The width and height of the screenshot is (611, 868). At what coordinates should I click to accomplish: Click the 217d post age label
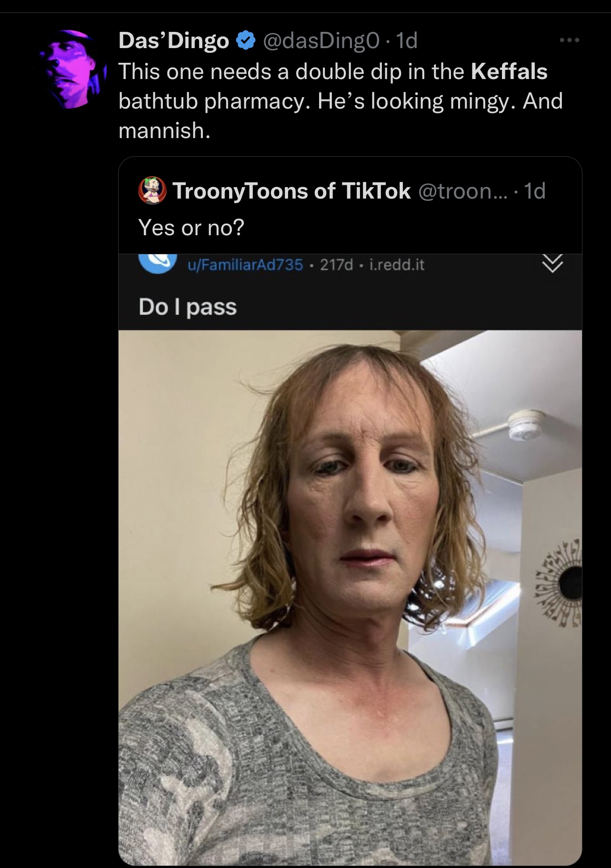coord(337,264)
